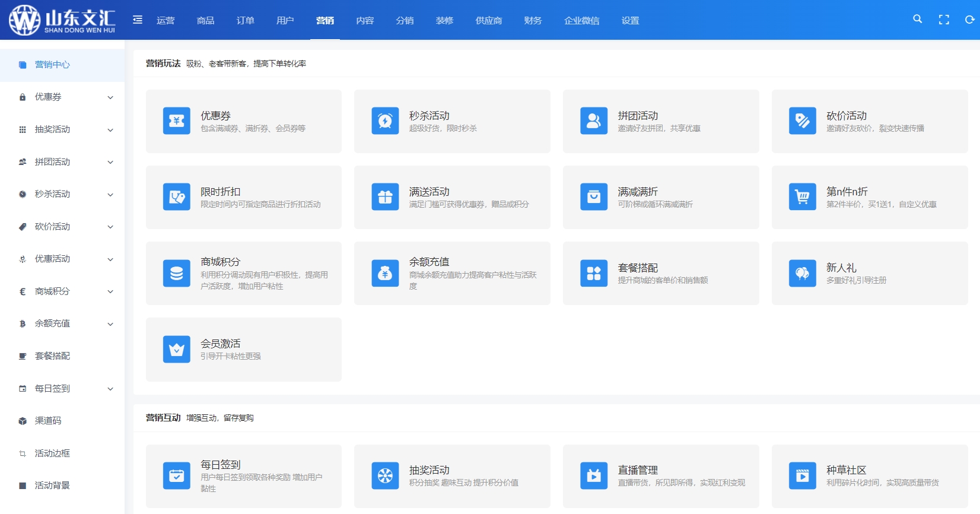980x514 pixels.
Task: Click the 秒杀活动 alarm clock icon
Action: point(385,121)
